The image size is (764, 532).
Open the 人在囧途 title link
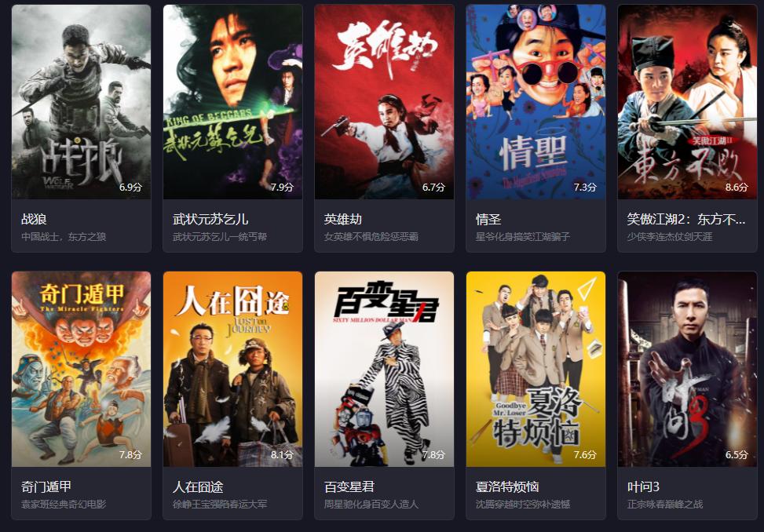coord(198,486)
